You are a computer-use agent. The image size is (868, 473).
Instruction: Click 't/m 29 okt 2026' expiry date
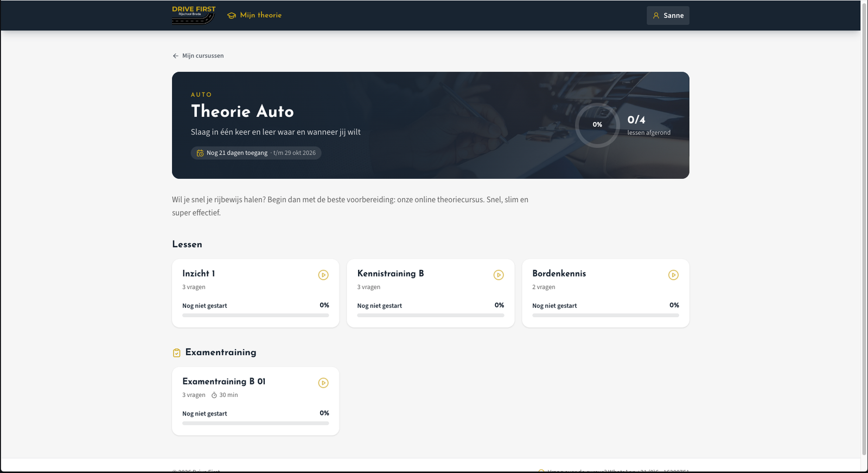point(295,153)
